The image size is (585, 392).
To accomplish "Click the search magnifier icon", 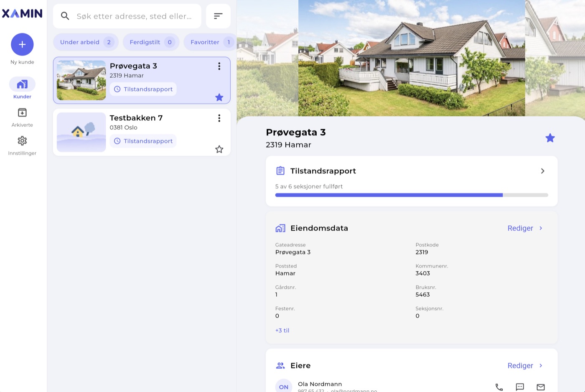I will [65, 16].
